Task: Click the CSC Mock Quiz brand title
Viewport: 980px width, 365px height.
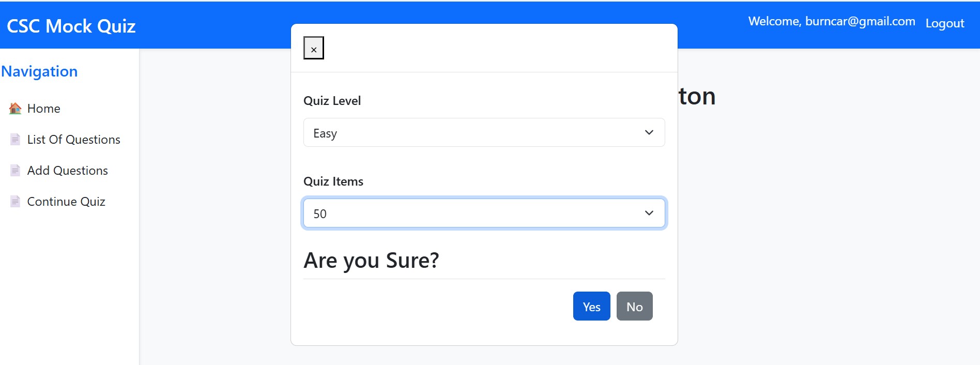Action: point(71,26)
